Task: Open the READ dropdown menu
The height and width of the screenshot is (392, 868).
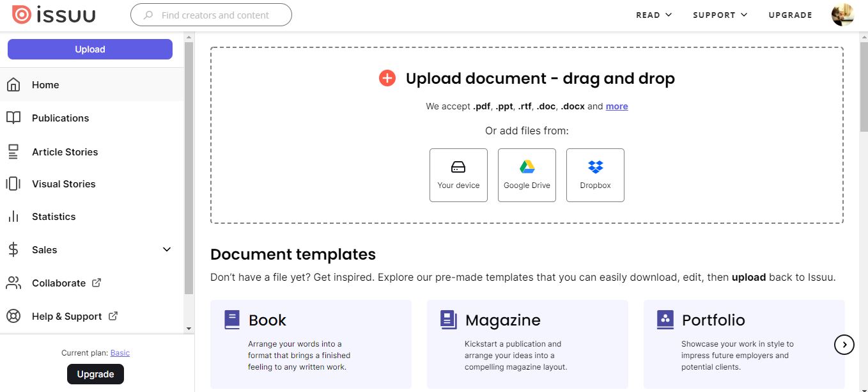Action: [653, 15]
